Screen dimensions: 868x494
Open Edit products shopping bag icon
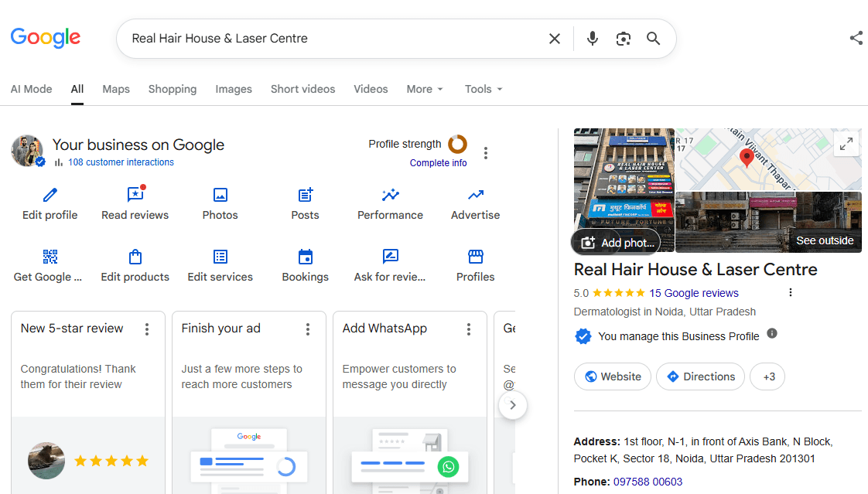point(135,257)
